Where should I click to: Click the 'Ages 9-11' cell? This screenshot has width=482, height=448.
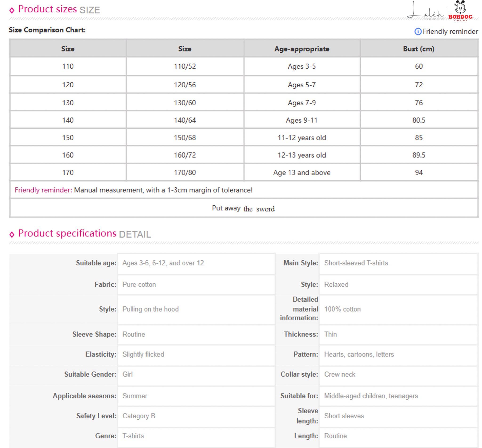tap(302, 120)
